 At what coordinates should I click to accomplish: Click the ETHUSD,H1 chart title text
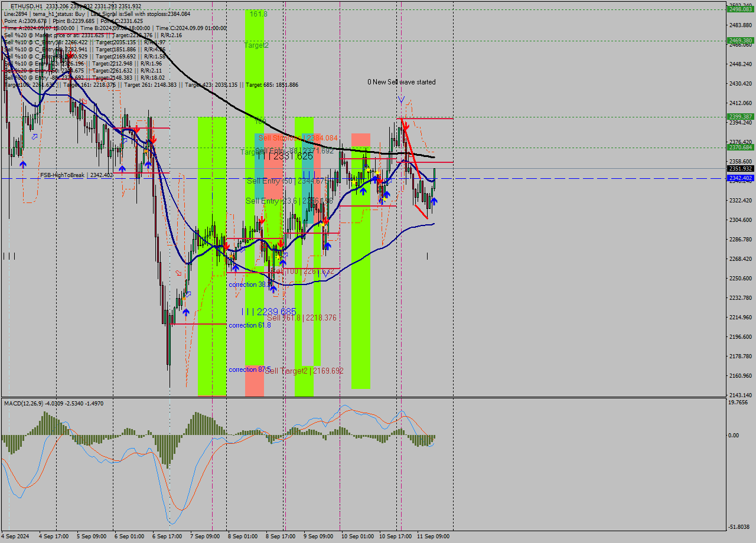click(26, 6)
